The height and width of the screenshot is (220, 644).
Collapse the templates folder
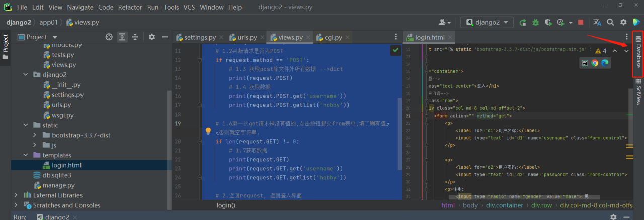[26, 155]
